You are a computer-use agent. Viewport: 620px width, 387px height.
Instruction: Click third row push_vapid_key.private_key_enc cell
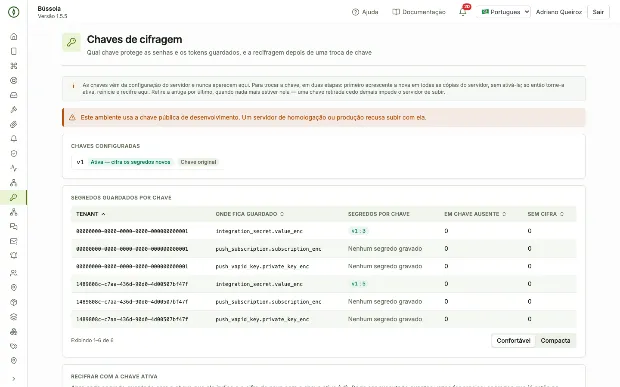(262, 266)
